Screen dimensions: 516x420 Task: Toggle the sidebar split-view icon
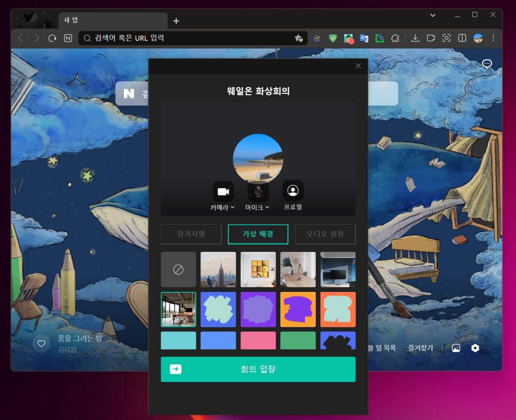coord(462,38)
